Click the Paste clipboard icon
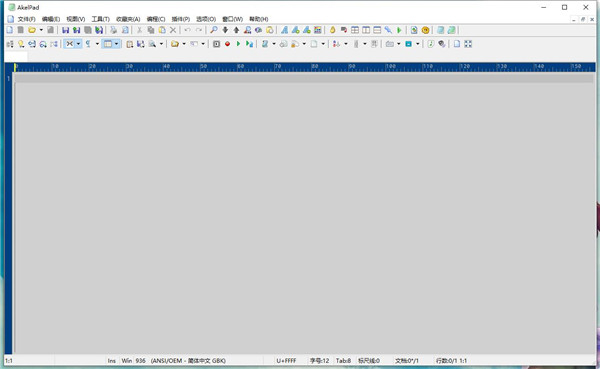Viewport: 600px width, 369px height. click(162, 30)
